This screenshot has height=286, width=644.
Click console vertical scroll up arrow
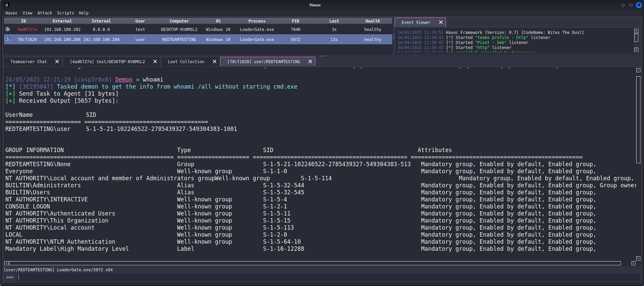638,70
